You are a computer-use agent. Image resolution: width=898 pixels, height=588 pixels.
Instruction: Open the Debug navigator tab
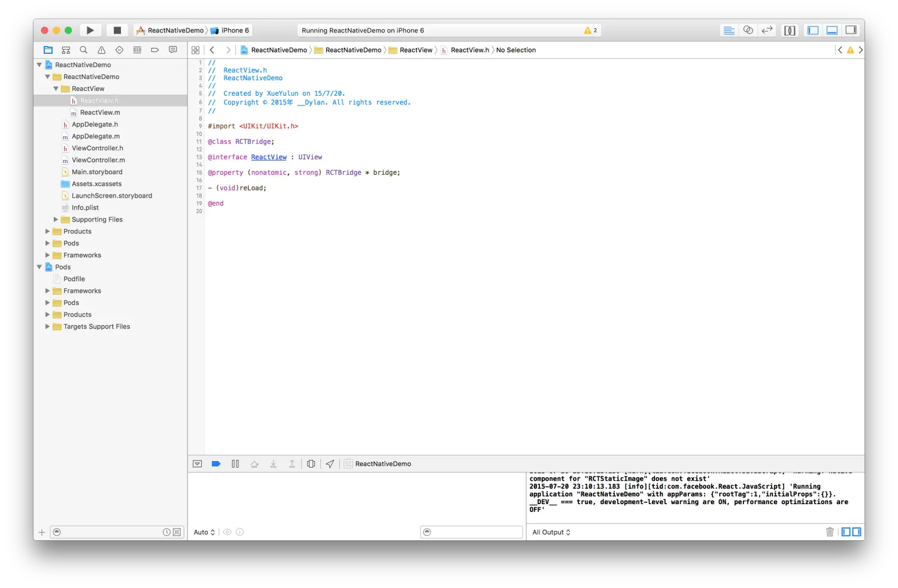(137, 50)
